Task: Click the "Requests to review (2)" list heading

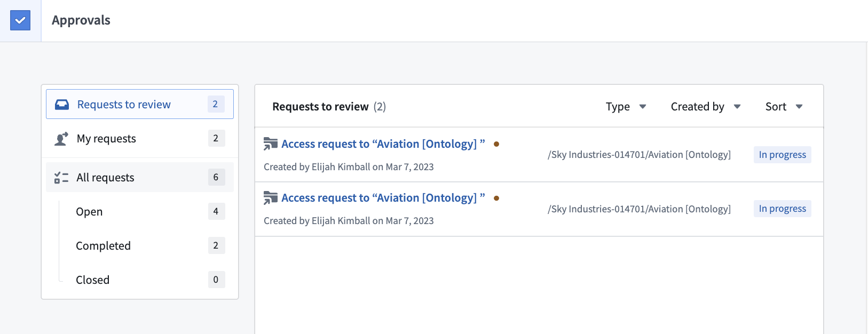Action: (329, 107)
